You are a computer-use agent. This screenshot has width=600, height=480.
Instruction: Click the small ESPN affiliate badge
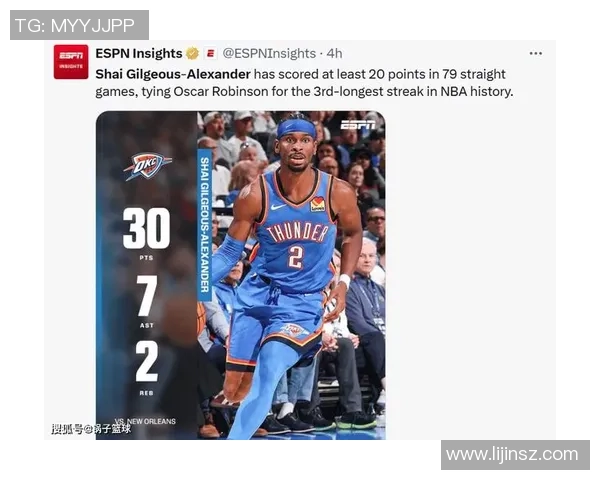click(210, 53)
